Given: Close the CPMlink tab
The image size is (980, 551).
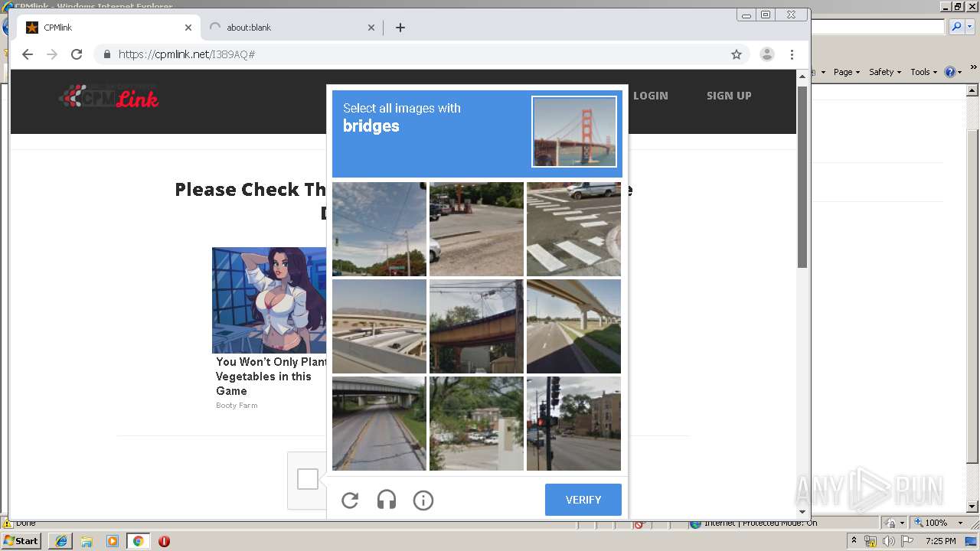Looking at the screenshot, I should click(x=188, y=28).
